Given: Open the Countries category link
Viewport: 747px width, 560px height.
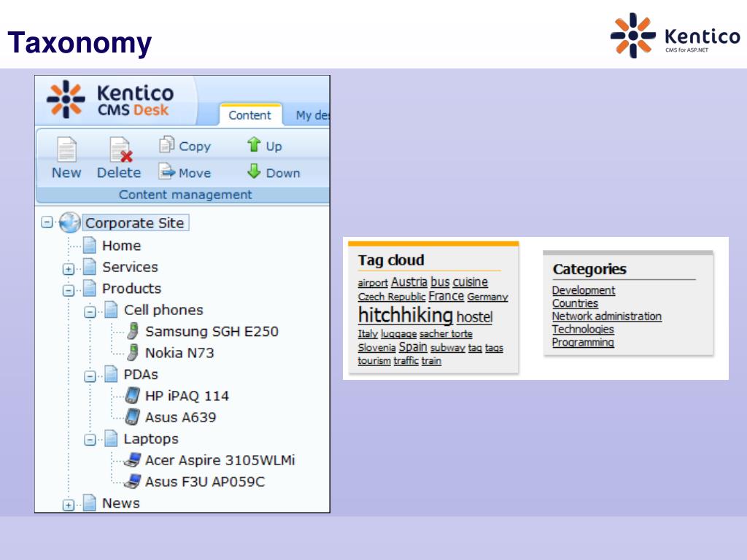Looking at the screenshot, I should pos(575,303).
